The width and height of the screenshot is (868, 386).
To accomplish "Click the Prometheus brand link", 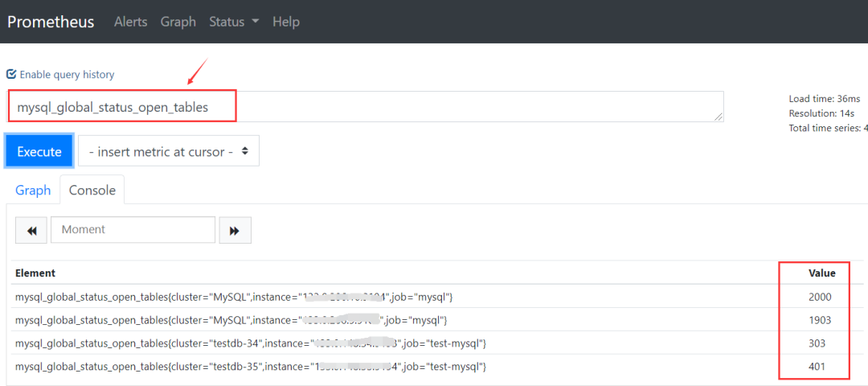I will 51,22.
